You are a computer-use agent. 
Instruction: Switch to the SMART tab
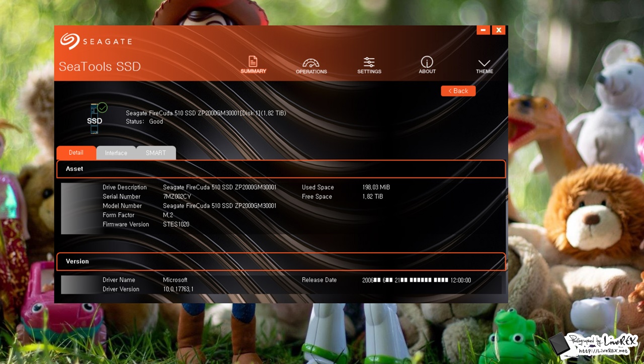click(155, 153)
